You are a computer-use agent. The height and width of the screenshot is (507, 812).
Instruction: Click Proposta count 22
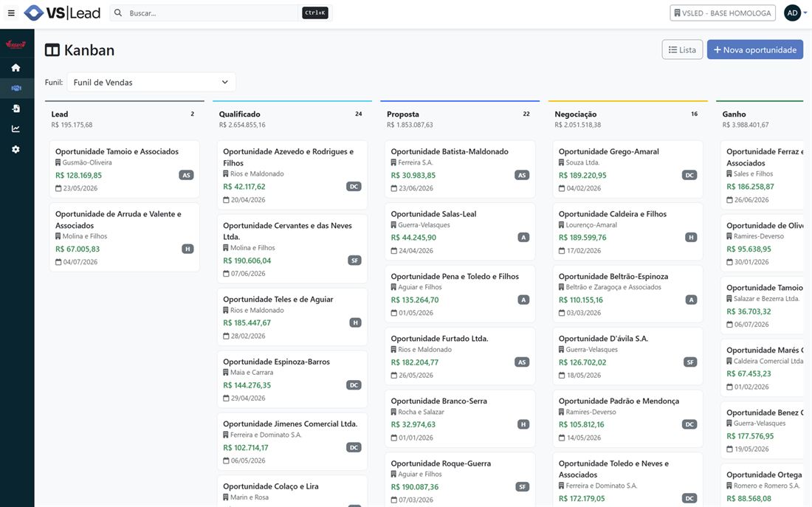[x=526, y=114]
